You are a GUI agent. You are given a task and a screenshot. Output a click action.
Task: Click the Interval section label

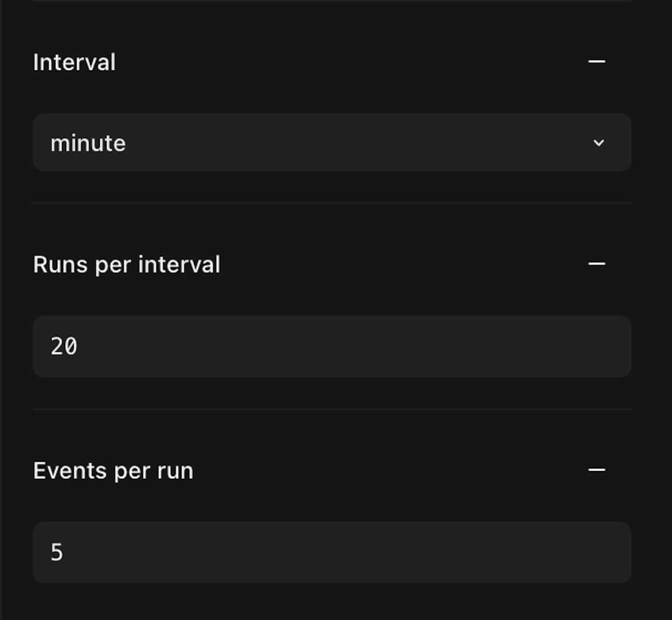(74, 62)
